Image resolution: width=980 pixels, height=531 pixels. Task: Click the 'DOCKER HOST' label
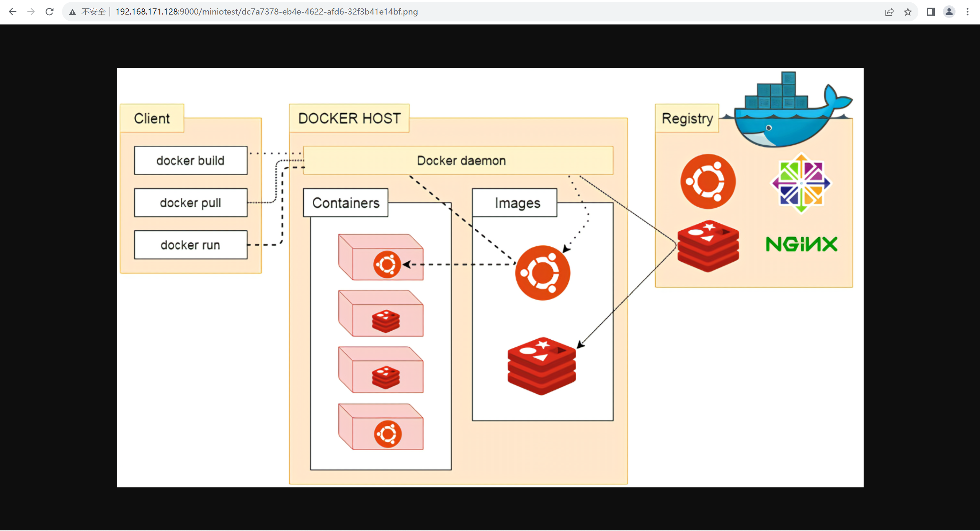coord(349,118)
